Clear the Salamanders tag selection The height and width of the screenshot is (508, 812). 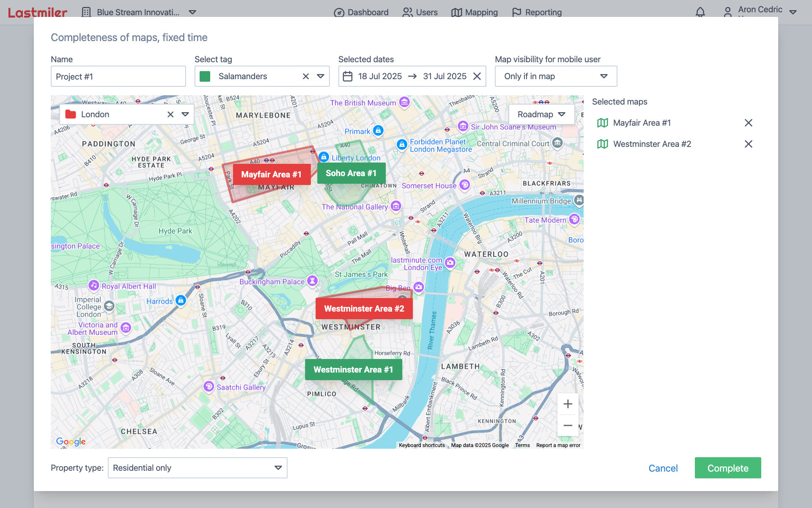pyautogui.click(x=306, y=76)
